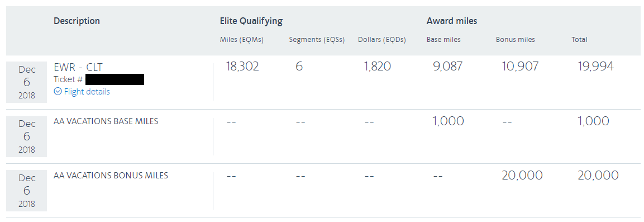Click the 18,302 EQMs value
The height and width of the screenshot is (222, 644).
tap(242, 67)
